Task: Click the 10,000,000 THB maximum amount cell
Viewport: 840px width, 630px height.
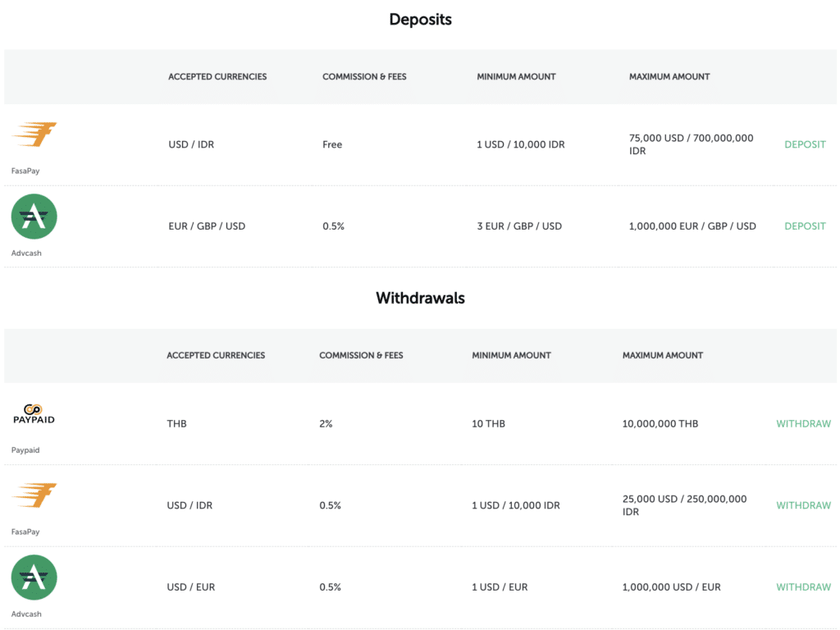Action: [x=660, y=424]
